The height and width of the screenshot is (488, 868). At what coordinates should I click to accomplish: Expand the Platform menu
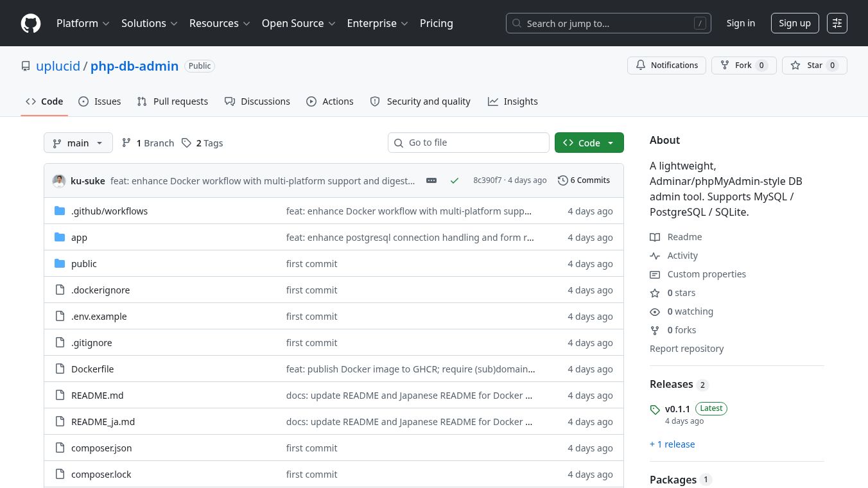click(x=83, y=23)
